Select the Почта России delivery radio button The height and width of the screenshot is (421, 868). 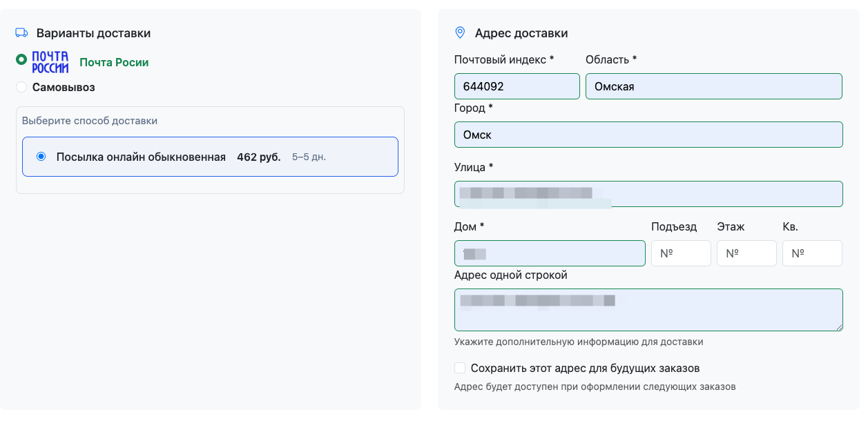[x=21, y=60]
